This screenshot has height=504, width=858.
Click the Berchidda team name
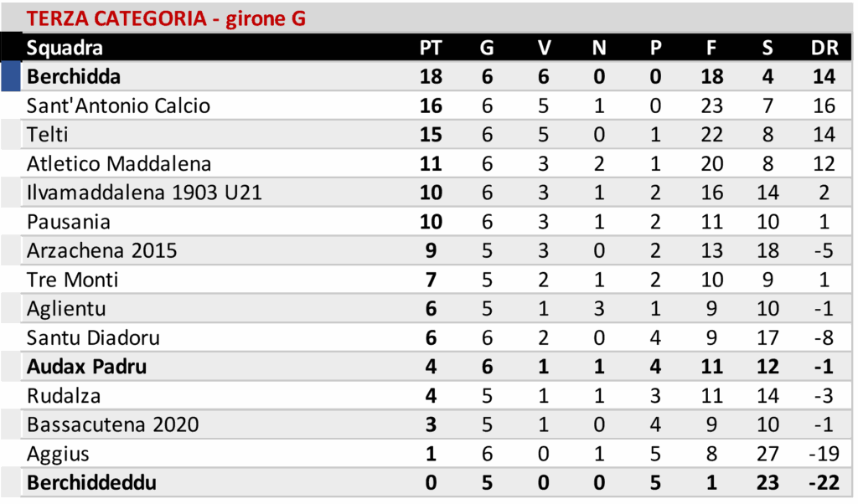tap(74, 77)
